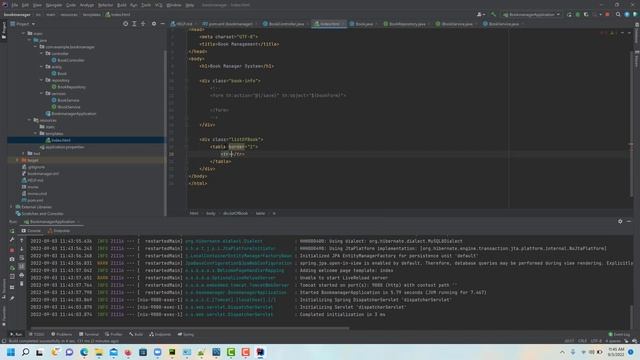
Task: Open Project panel settings gear
Action: pyautogui.click(x=154, y=24)
